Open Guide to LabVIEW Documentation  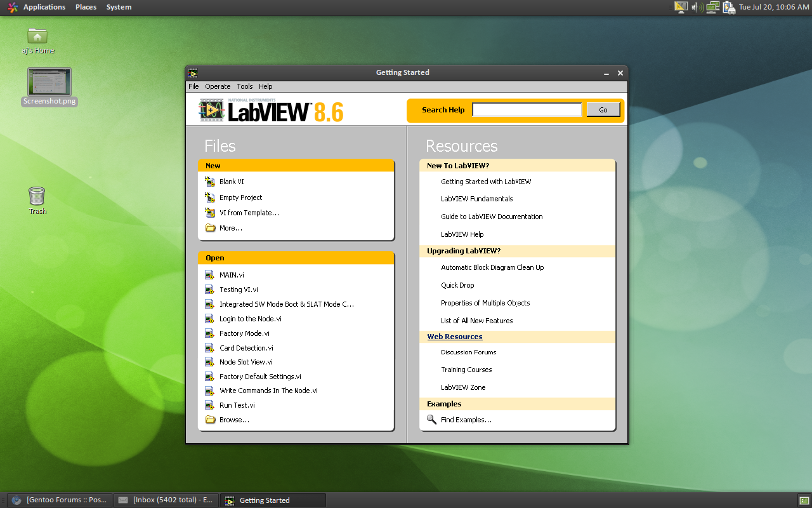click(492, 217)
